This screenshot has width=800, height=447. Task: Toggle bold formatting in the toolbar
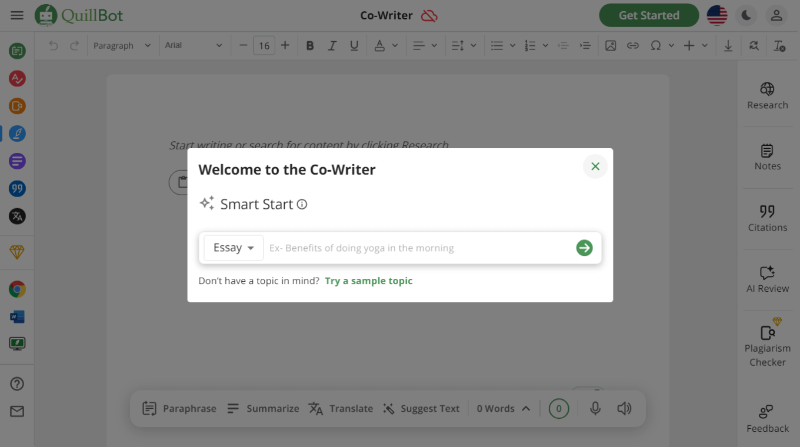point(309,45)
